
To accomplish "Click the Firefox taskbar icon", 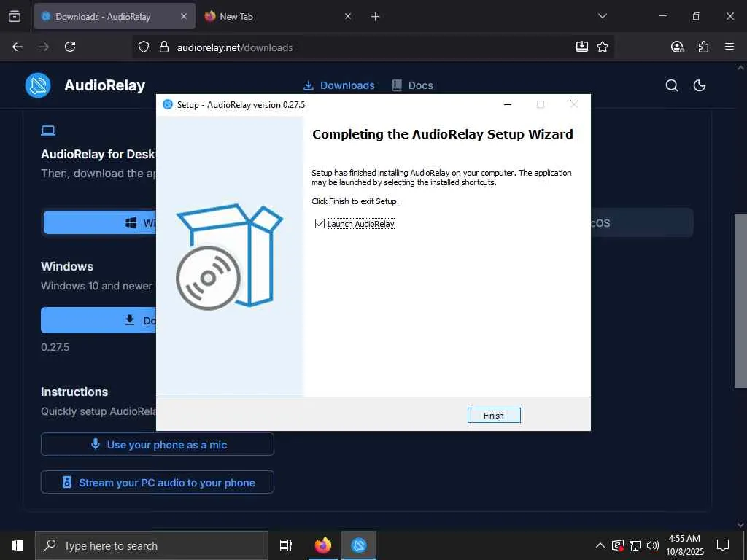I will (323, 545).
